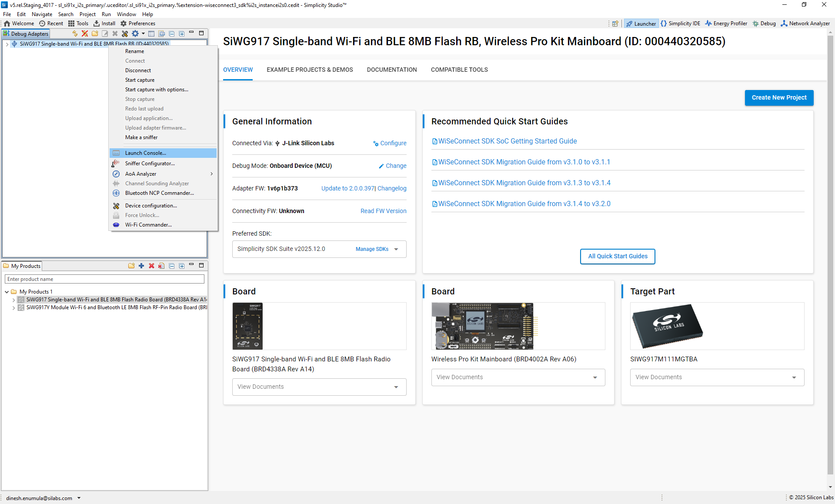The width and height of the screenshot is (835, 504).
Task: Click Create New Project button
Action: [778, 97]
